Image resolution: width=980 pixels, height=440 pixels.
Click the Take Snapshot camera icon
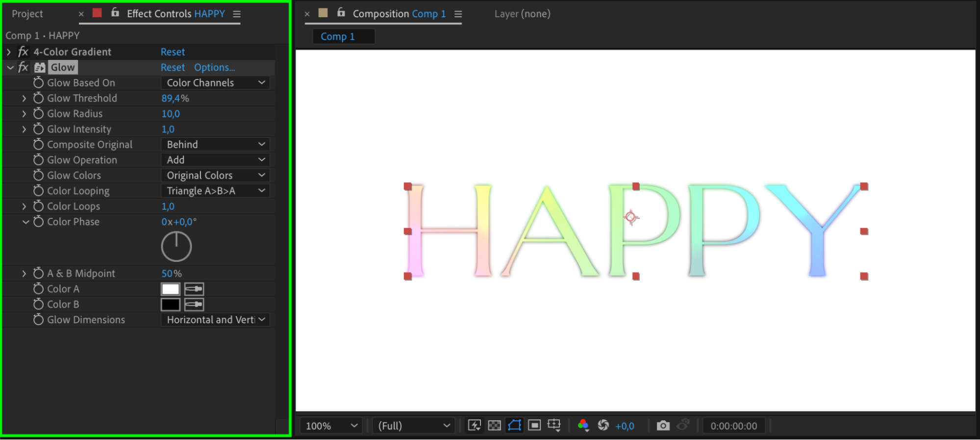[x=663, y=425]
